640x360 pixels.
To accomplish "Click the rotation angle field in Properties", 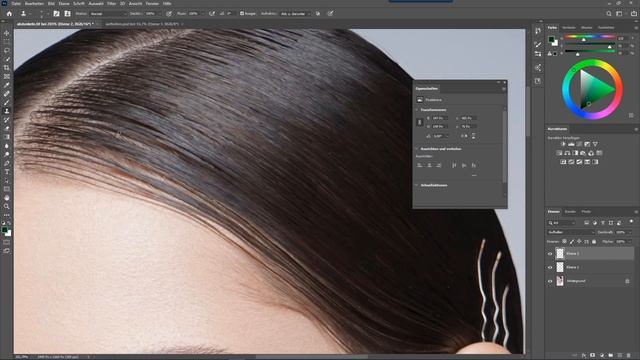I will 439,136.
